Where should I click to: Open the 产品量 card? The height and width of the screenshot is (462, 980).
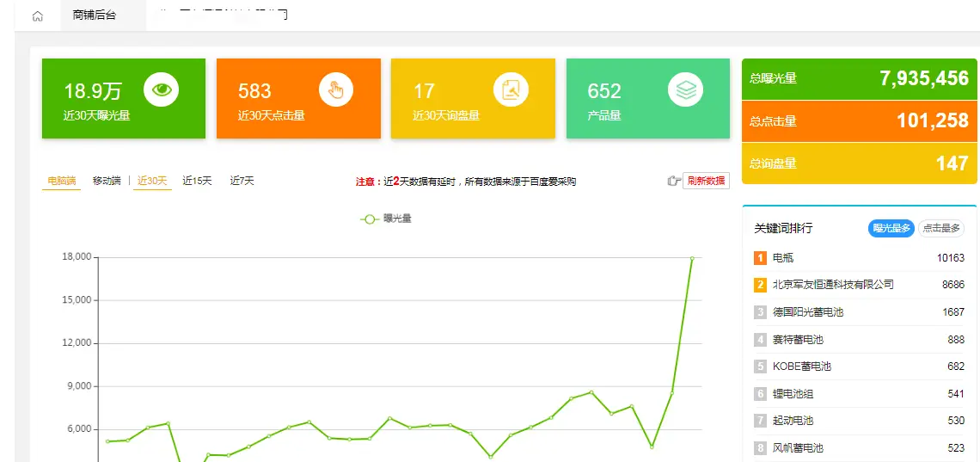(648, 99)
